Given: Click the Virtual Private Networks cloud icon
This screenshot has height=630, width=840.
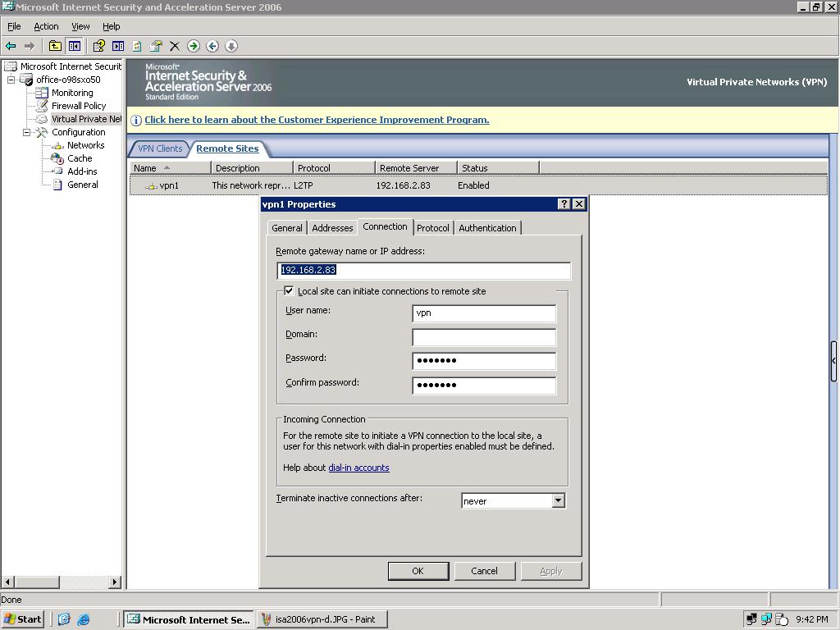Looking at the screenshot, I should (42, 119).
